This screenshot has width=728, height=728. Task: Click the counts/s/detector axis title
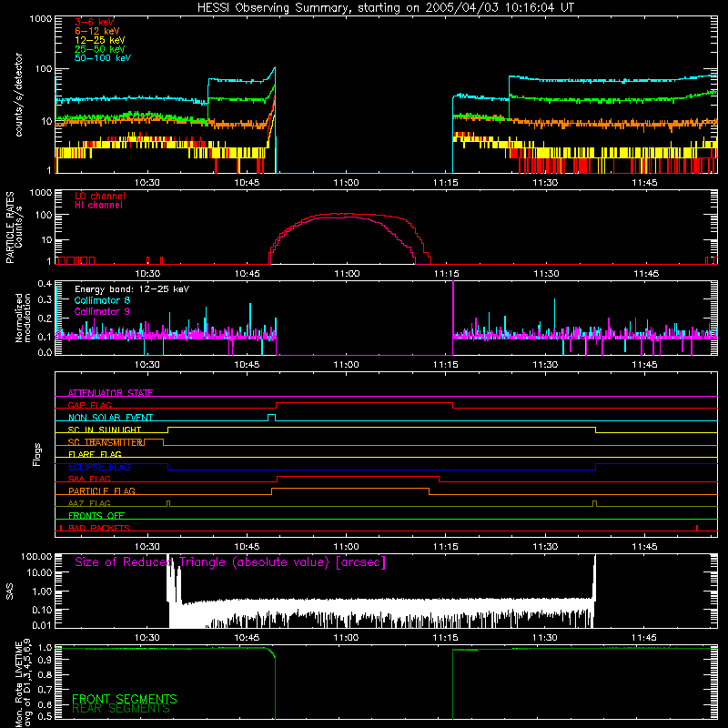pos(18,95)
